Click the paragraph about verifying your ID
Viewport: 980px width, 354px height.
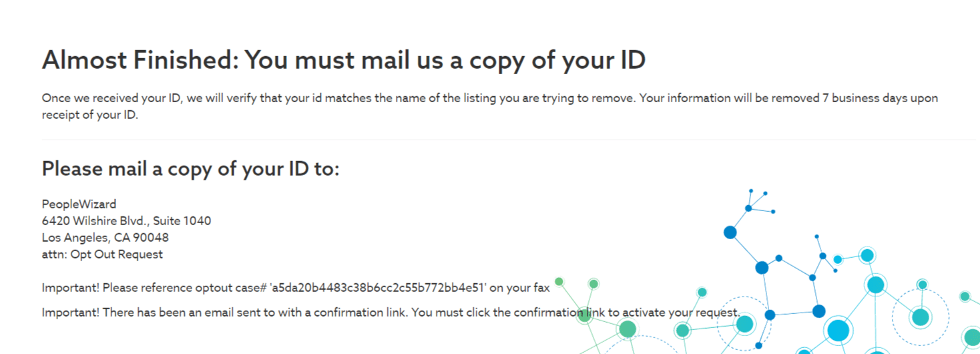point(490,106)
